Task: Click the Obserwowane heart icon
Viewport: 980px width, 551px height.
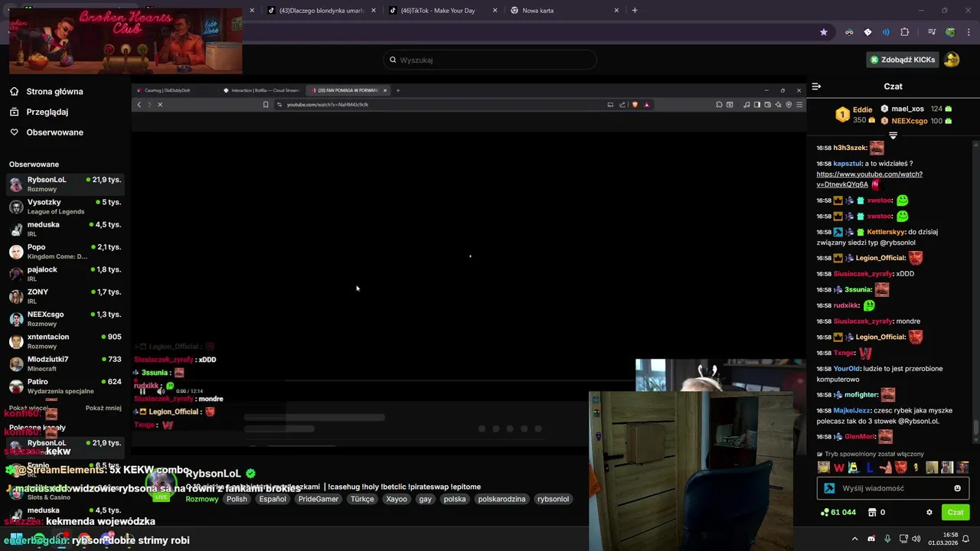Action: [x=14, y=132]
